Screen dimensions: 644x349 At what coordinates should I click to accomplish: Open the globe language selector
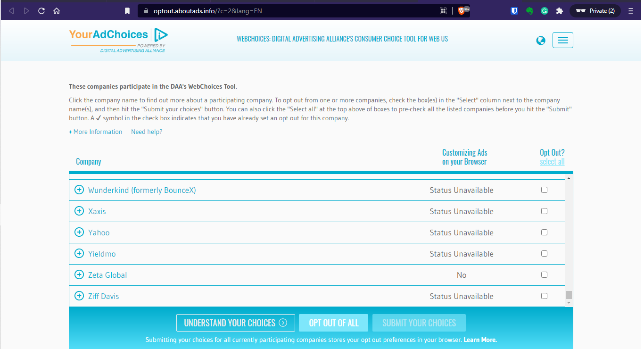[x=541, y=41]
